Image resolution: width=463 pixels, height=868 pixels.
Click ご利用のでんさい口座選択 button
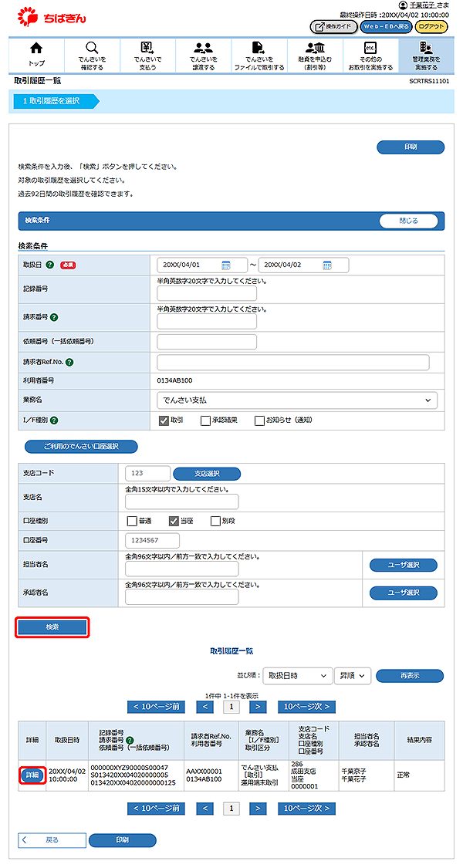click(81, 446)
